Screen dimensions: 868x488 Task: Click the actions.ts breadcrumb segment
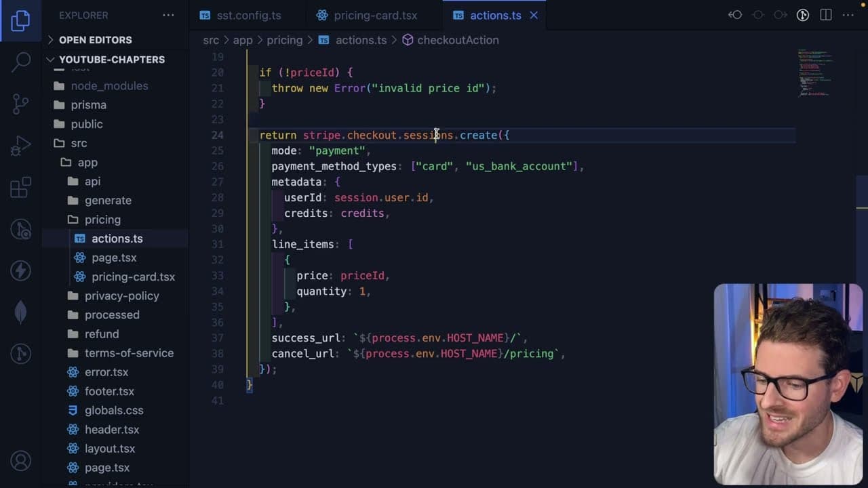(361, 40)
